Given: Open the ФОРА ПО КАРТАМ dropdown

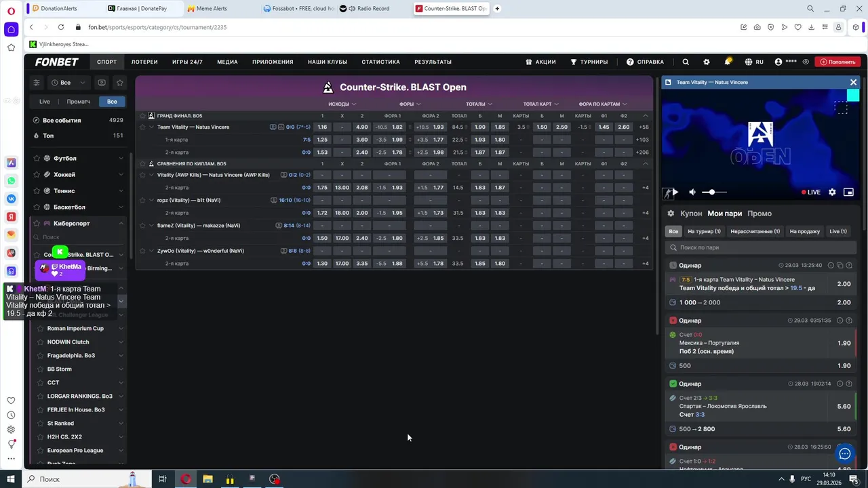Looking at the screenshot, I should (603, 104).
